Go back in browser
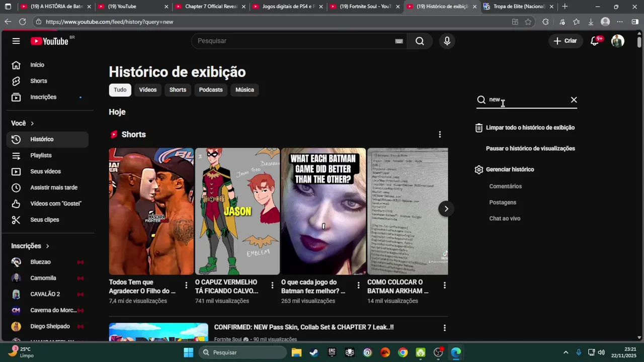Screen dimensions: 644x362 pos(8,22)
